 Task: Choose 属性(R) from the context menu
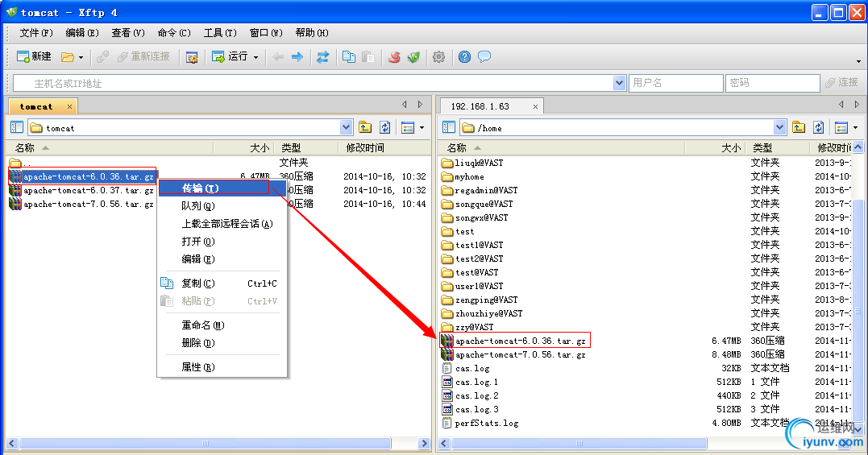pyautogui.click(x=222, y=367)
